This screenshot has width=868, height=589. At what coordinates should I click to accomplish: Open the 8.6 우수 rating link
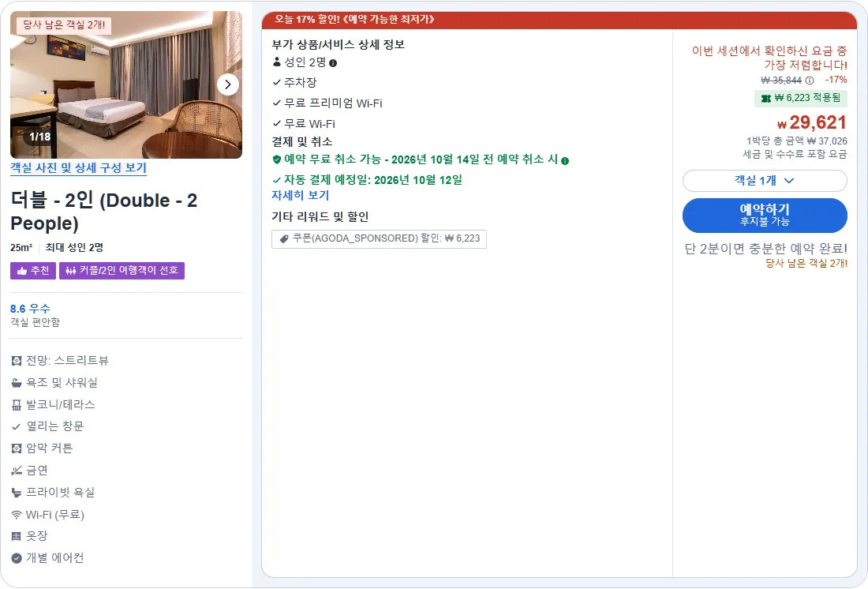pyautogui.click(x=31, y=309)
